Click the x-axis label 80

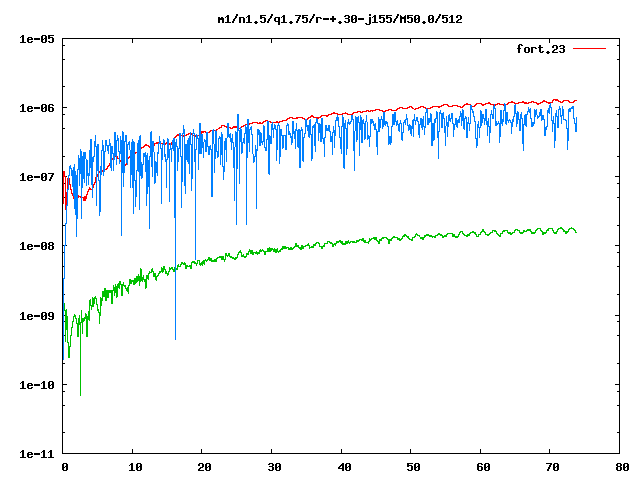pyautogui.click(x=622, y=467)
